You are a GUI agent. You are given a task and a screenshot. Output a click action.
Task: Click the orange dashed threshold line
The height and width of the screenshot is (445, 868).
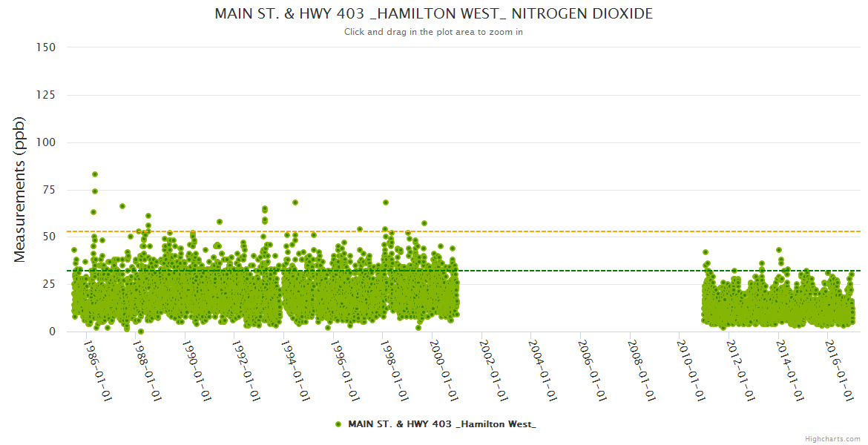tap(519, 231)
